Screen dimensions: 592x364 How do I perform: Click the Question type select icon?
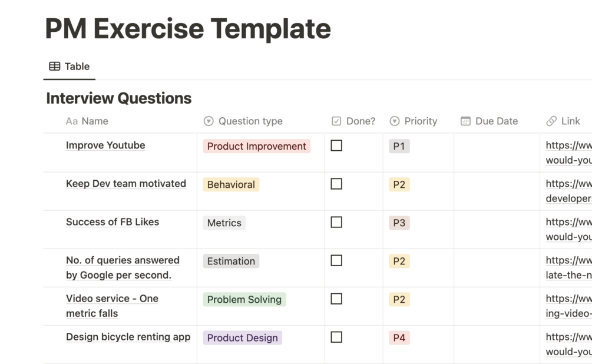click(x=209, y=121)
